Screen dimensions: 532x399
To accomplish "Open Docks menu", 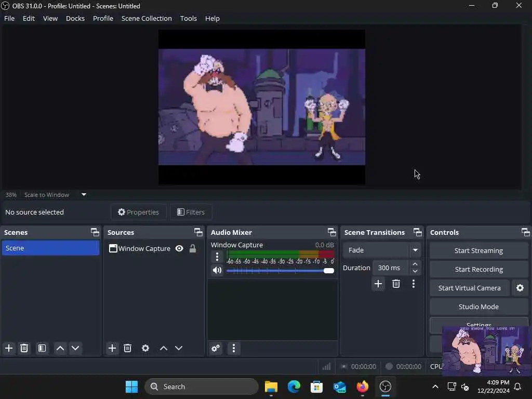I will coord(75,18).
